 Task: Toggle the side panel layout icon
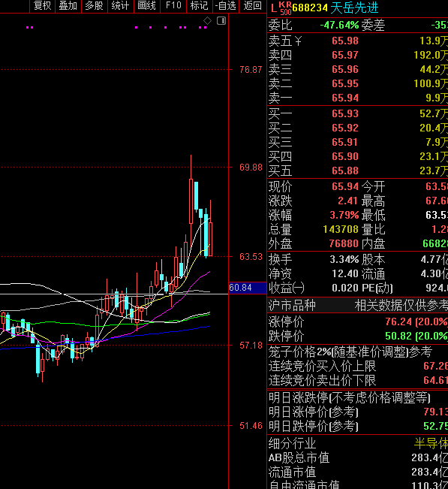[221, 21]
